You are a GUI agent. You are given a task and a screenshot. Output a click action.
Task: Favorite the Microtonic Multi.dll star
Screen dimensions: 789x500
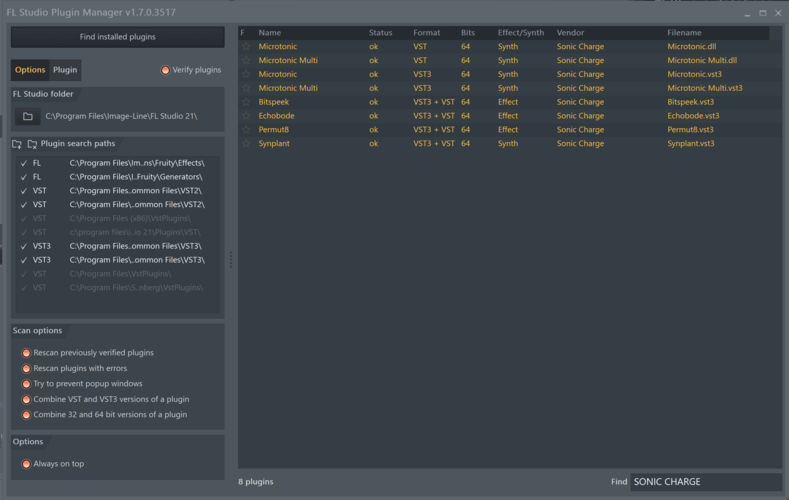[x=246, y=60]
